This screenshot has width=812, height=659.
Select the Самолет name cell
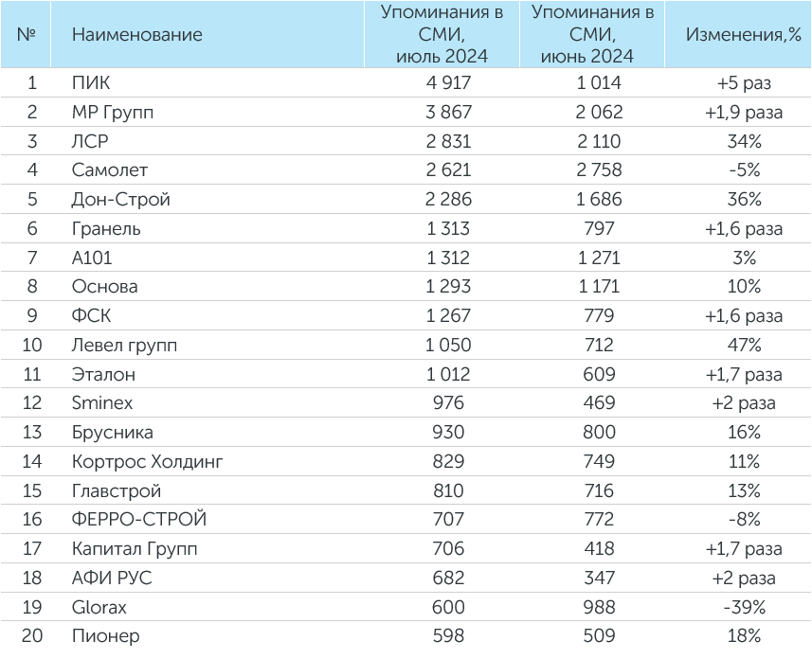coord(110,169)
